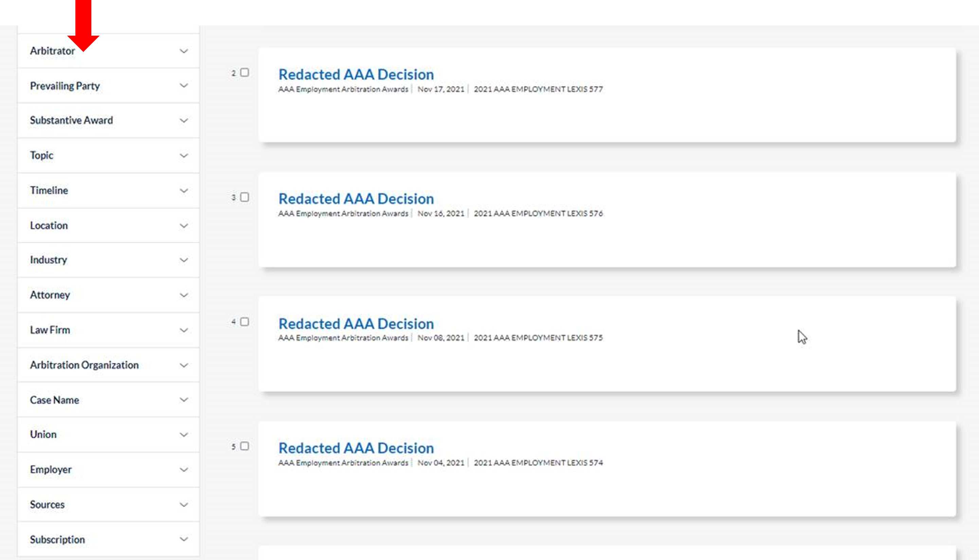
Task: Expand the Location filter chevron
Action: click(184, 225)
